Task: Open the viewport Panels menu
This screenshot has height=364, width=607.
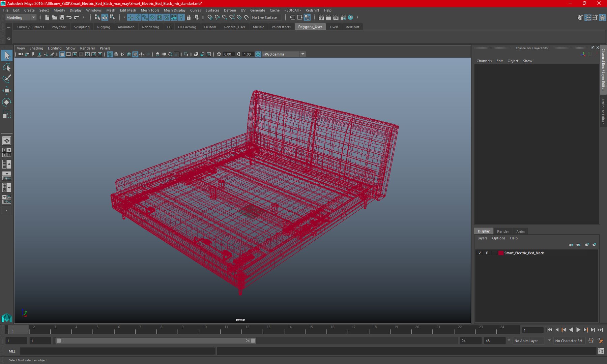Action: click(x=105, y=48)
